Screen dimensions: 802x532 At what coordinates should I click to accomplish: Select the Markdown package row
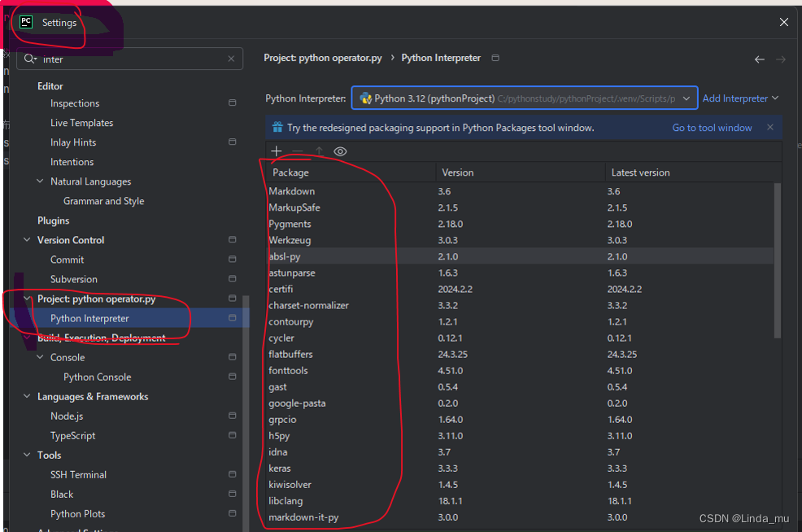tap(520, 191)
